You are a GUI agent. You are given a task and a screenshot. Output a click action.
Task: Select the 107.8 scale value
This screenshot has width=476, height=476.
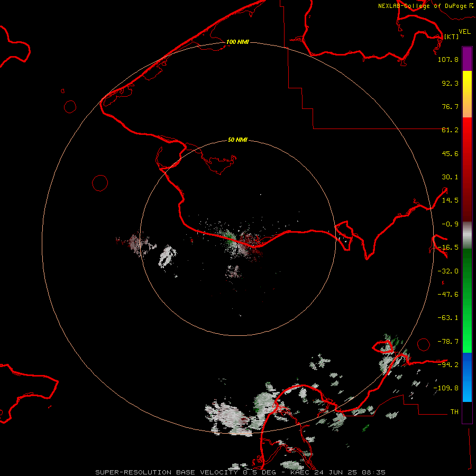(448, 59)
